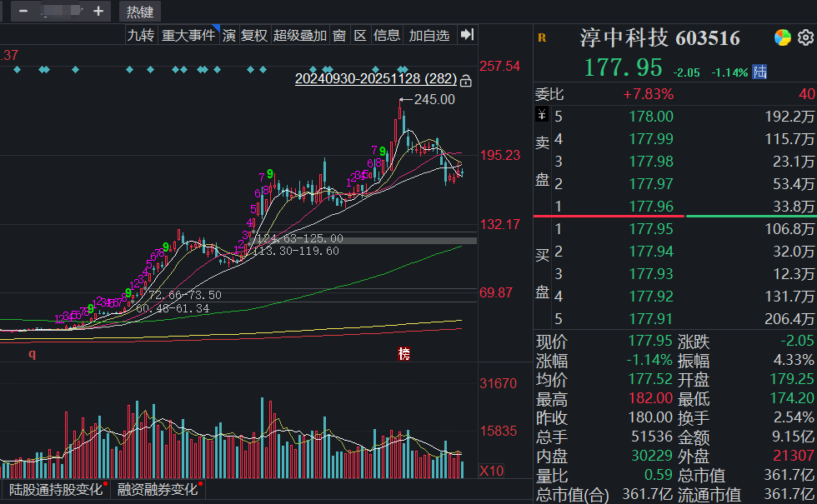Click the X10 volume scale label
The image size is (817, 504).
(x=491, y=471)
